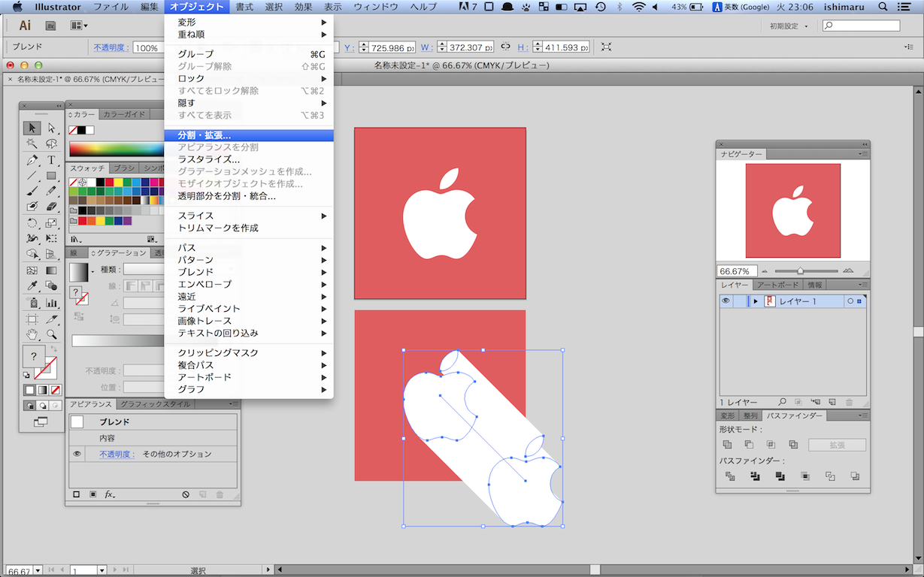Click the Divide pathfinder icon
The image size is (924, 577).
(x=729, y=476)
